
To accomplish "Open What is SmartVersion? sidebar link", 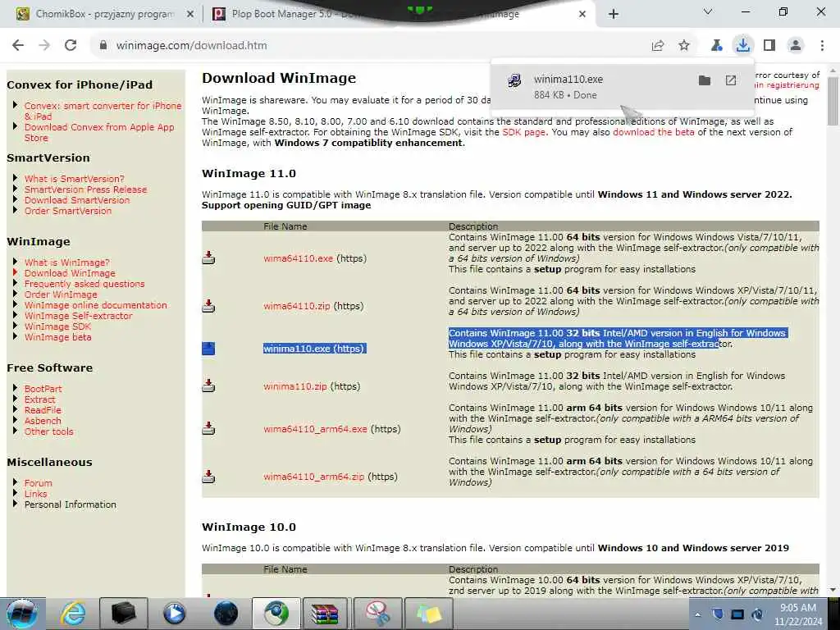I will [x=74, y=179].
